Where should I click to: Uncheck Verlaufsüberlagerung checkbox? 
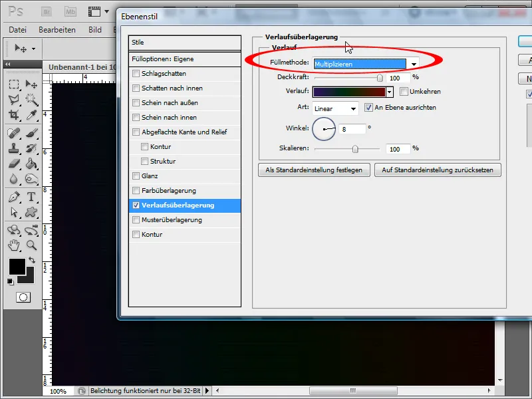(136, 205)
